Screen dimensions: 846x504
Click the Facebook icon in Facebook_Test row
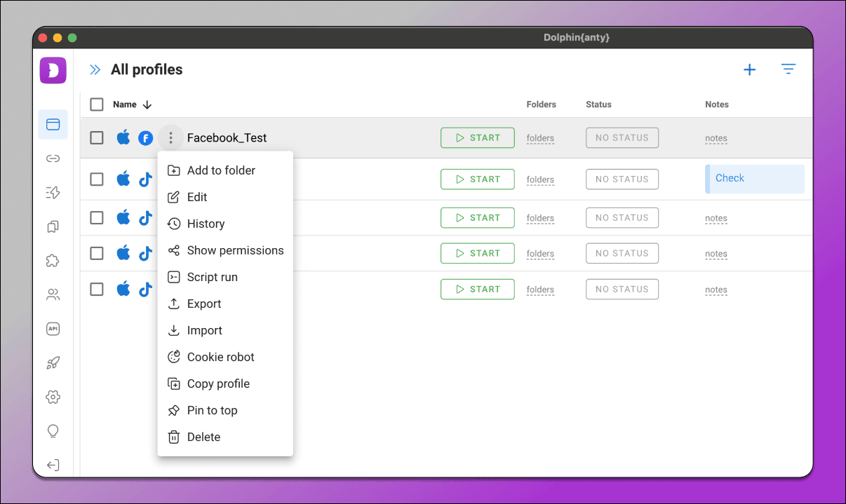point(145,138)
